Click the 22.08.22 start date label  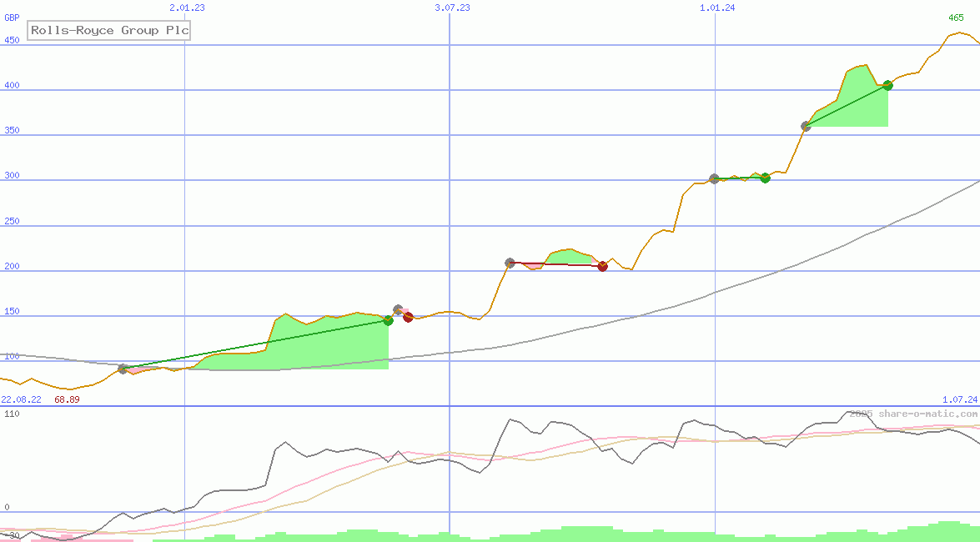[x=21, y=399]
